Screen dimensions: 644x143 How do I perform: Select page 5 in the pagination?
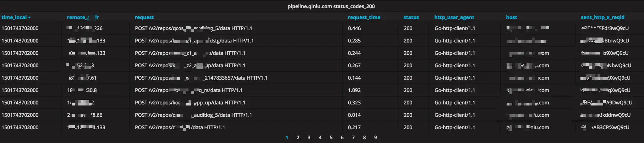click(331, 138)
